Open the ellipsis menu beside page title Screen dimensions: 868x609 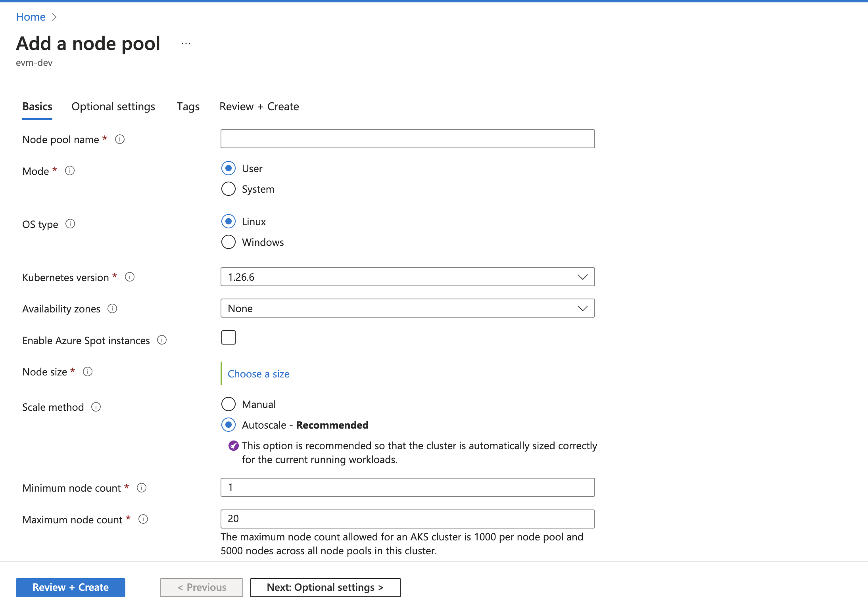coord(186,44)
